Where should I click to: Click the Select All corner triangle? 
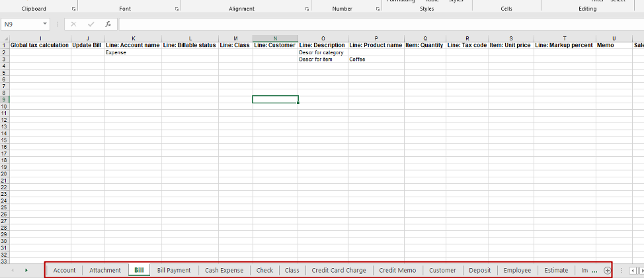[5, 38]
